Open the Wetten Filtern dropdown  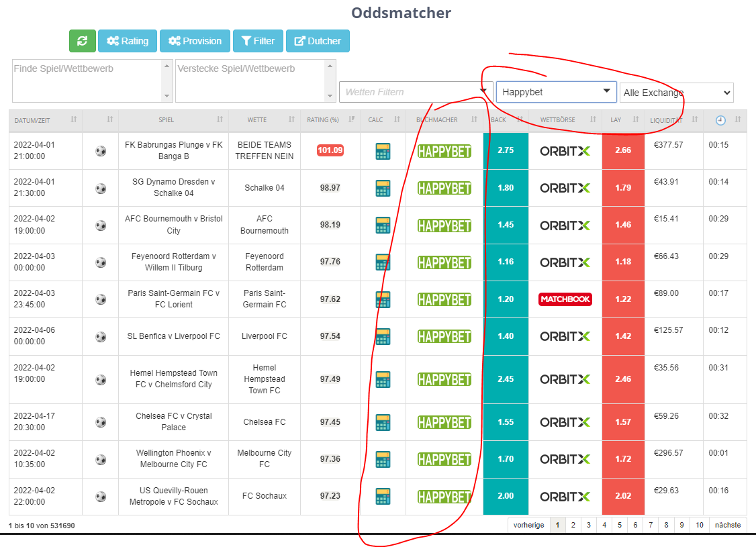coord(416,92)
